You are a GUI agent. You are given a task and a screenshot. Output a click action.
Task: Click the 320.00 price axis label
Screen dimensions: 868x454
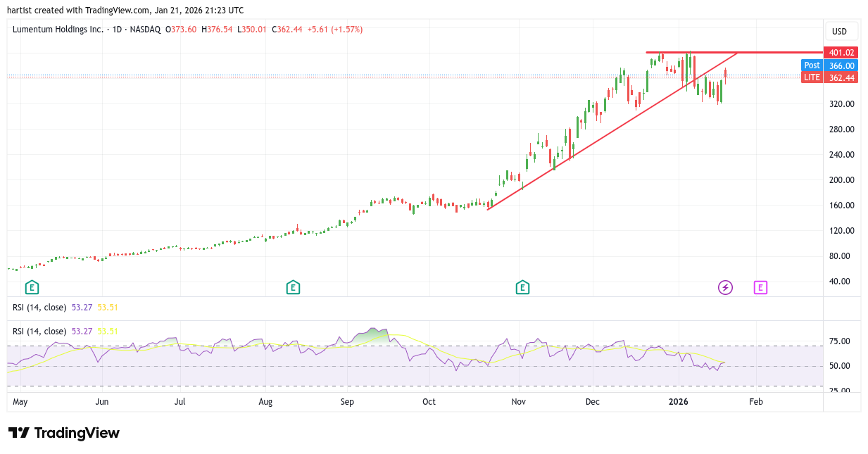pyautogui.click(x=841, y=104)
